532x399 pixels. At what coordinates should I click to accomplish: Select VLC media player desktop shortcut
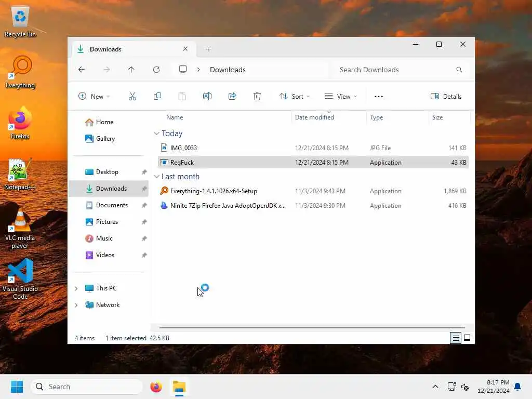[20, 229]
